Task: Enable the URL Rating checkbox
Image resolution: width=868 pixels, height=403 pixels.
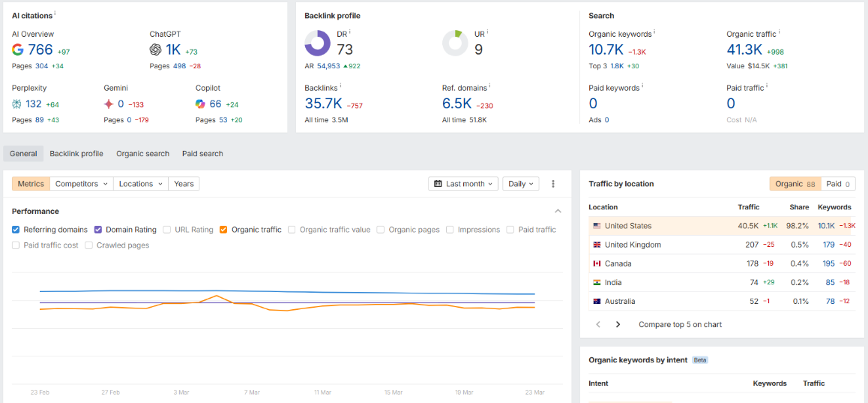Action: tap(166, 230)
